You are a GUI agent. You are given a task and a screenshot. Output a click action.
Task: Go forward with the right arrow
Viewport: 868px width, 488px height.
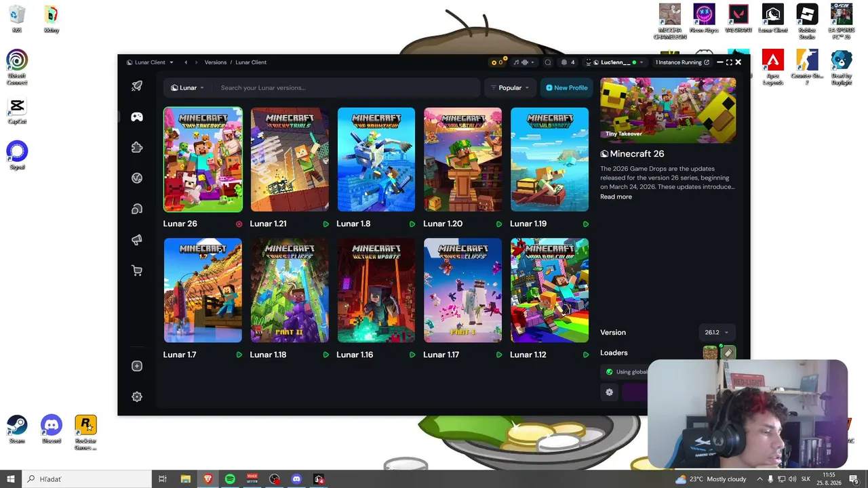(197, 62)
